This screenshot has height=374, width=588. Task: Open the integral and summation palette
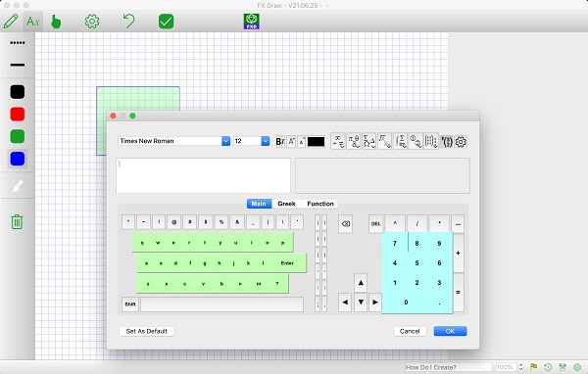point(400,141)
